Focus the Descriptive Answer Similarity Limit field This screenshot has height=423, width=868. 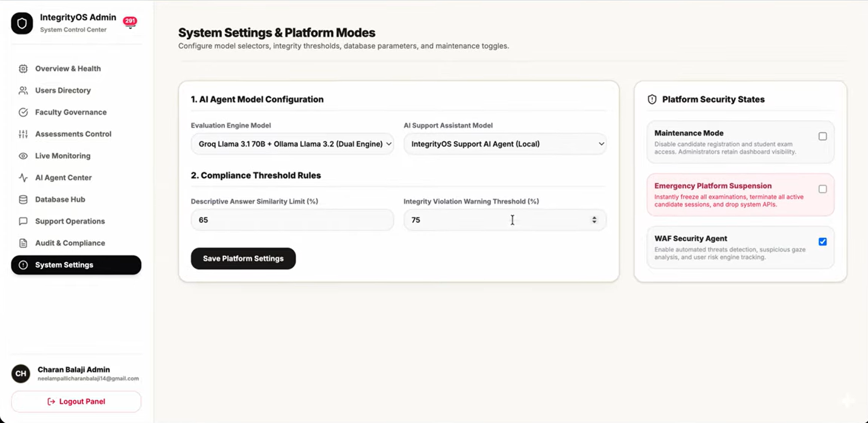(x=292, y=220)
